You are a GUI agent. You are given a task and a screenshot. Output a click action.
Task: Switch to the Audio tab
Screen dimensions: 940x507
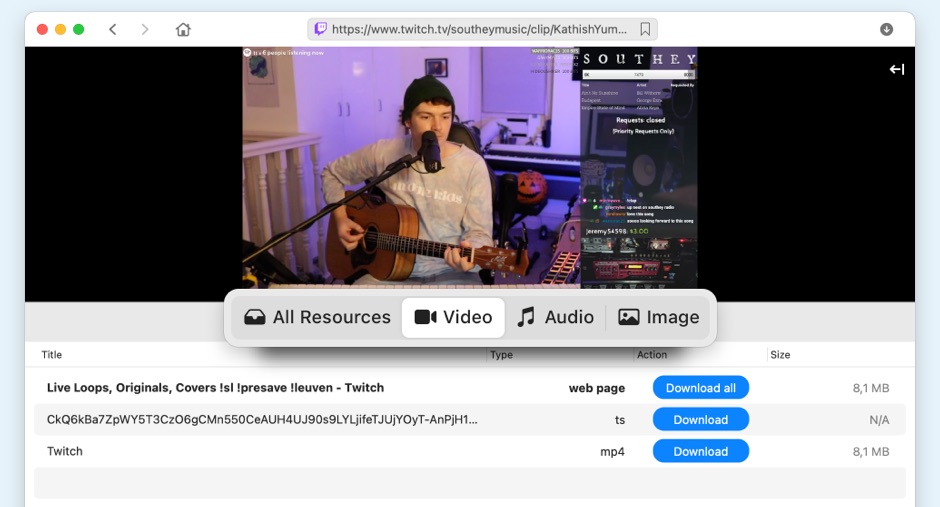[556, 317]
